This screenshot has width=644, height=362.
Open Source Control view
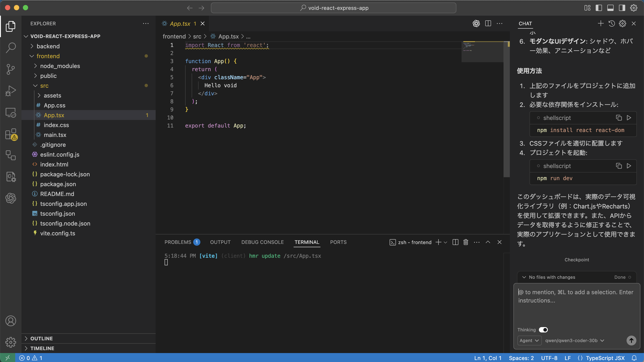pyautogui.click(x=11, y=69)
